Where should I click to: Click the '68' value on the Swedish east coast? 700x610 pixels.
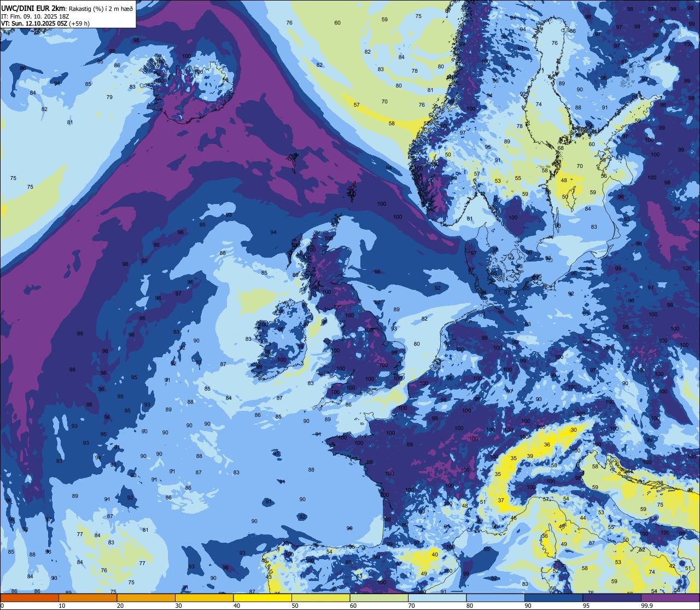561,148
